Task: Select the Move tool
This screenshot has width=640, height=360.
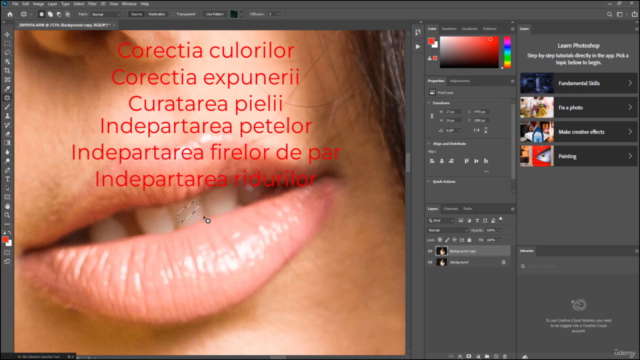Action: (7, 35)
